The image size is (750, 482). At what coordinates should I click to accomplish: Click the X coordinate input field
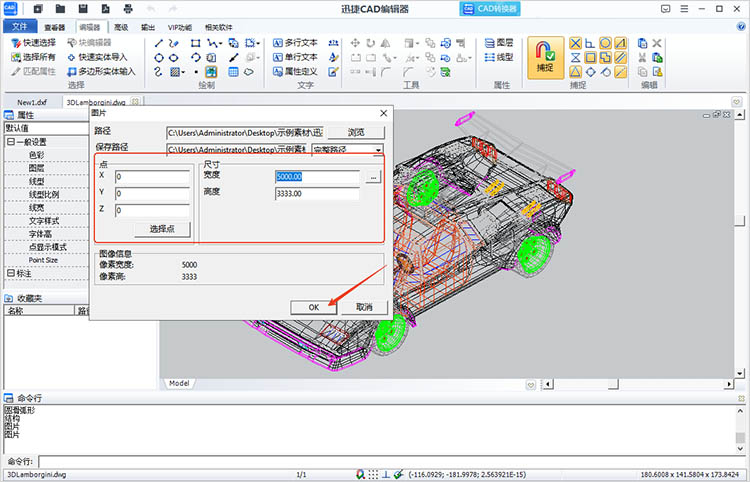click(153, 177)
